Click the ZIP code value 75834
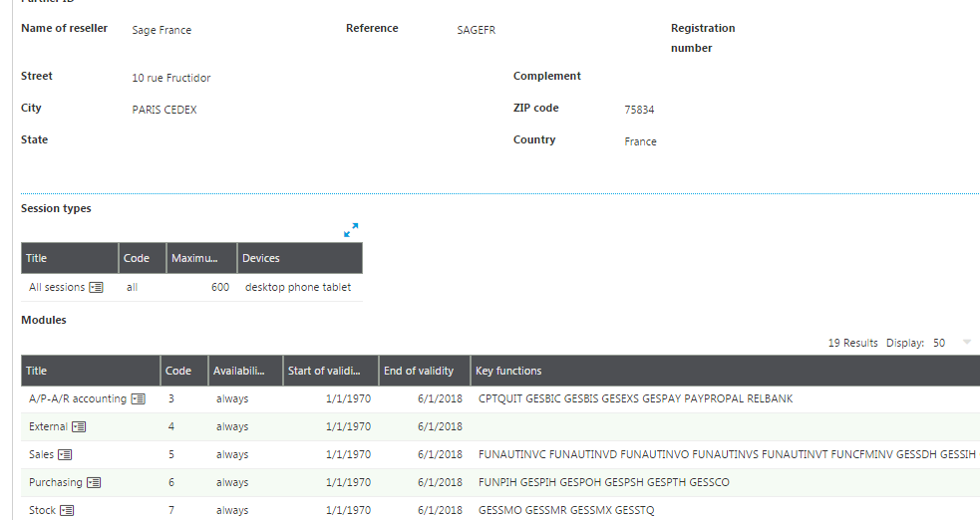The height and width of the screenshot is (520, 980). coord(639,110)
